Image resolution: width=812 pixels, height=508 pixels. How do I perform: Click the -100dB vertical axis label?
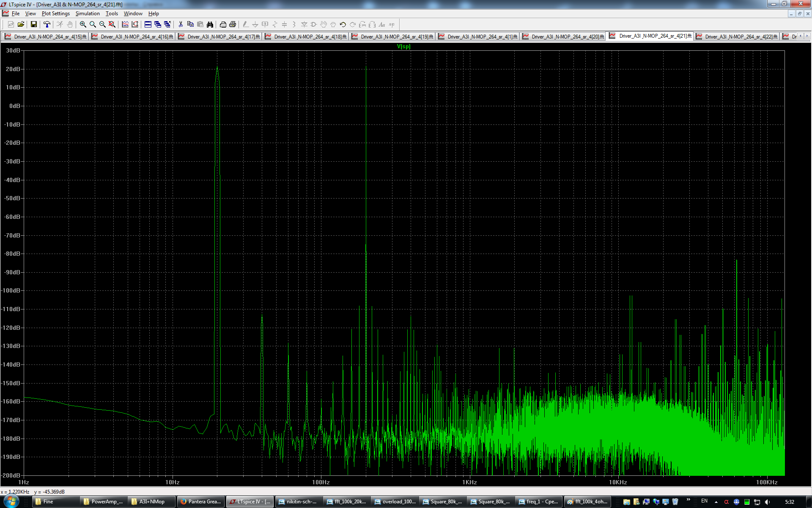(11, 290)
